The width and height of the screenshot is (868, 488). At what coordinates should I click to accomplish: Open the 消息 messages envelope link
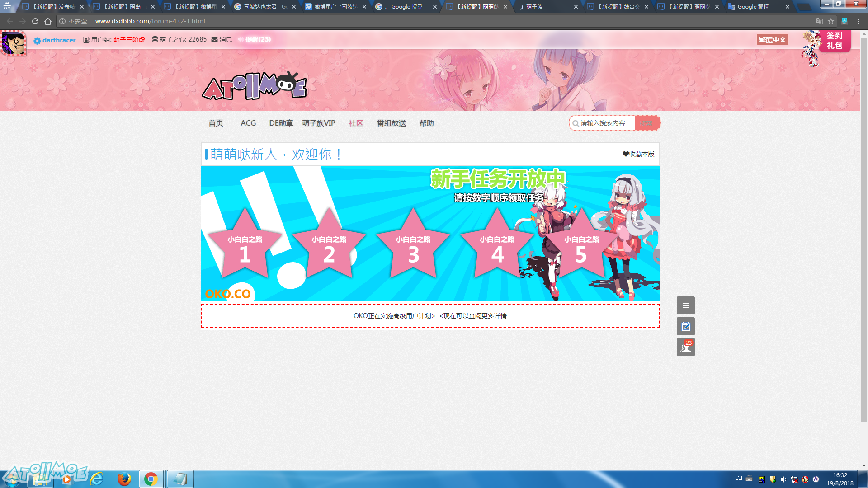(222, 40)
